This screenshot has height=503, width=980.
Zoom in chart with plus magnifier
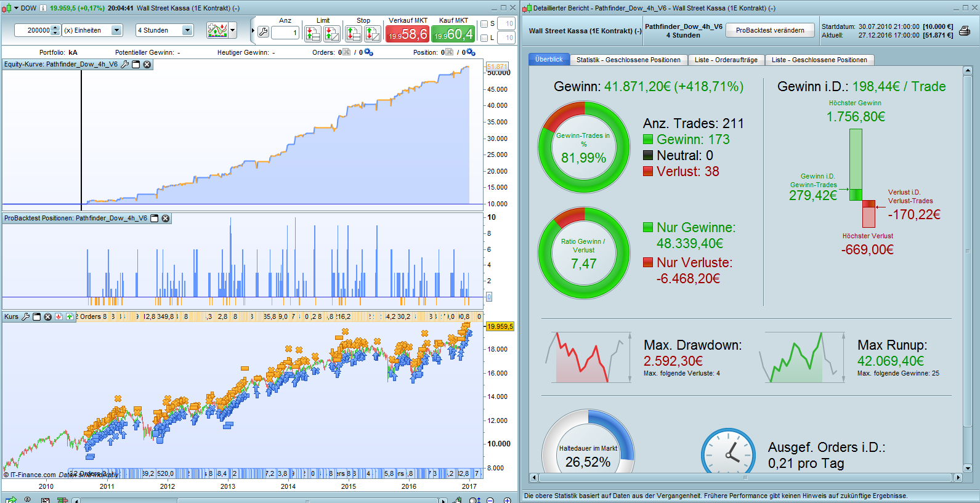point(507,500)
